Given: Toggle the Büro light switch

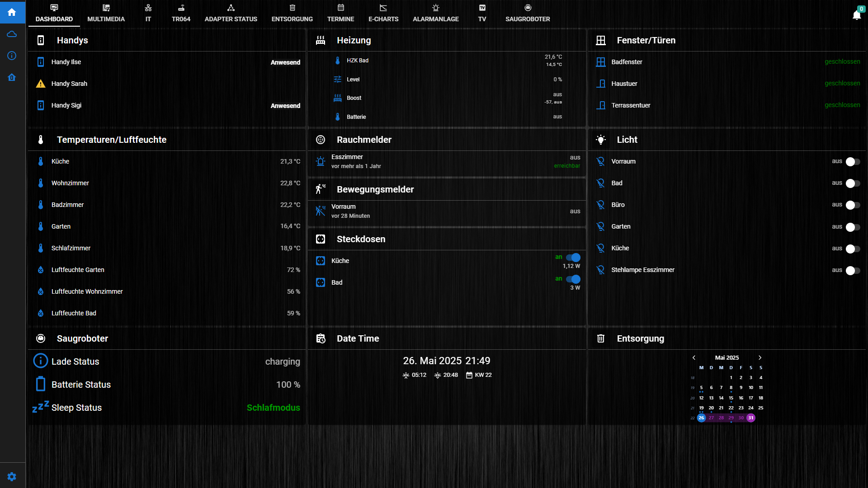Looking at the screenshot, I should (x=853, y=205).
